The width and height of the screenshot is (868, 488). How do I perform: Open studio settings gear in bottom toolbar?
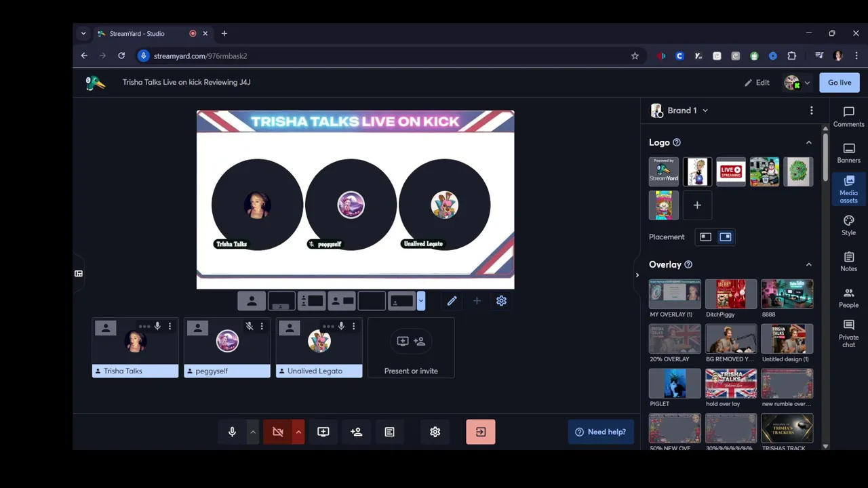coord(435,432)
